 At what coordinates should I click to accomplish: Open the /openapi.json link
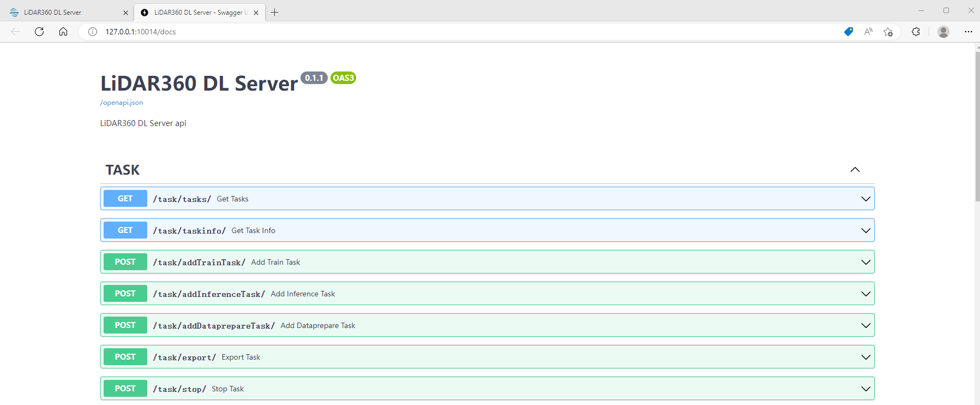coord(122,103)
